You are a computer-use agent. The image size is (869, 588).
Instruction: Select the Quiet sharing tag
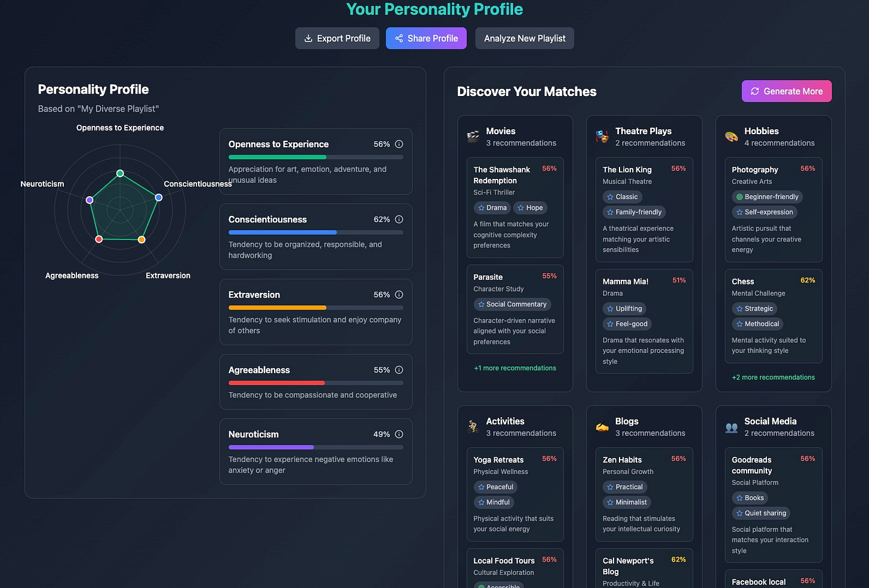tap(761, 513)
